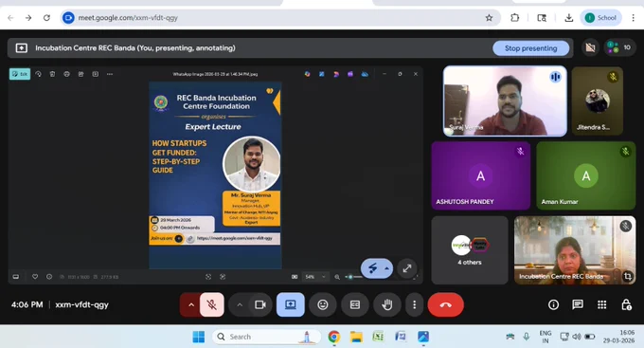
Task: Open School profile button in Chrome
Action: click(600, 18)
